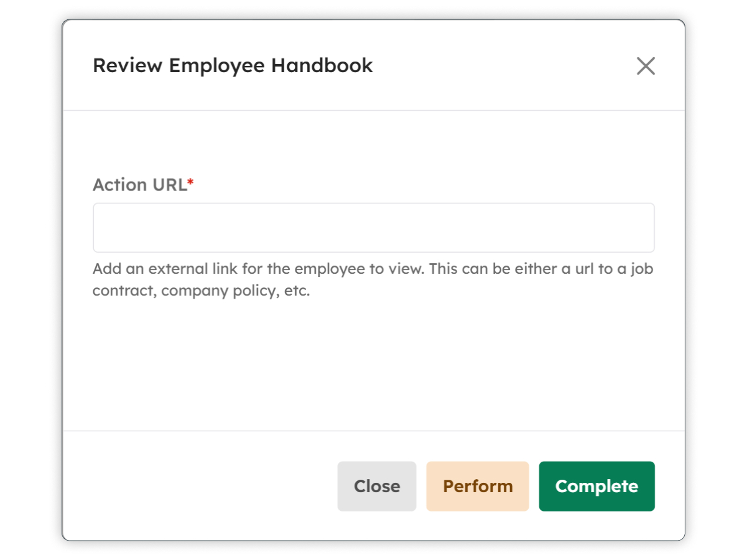
Task: Close the dialog with the X icon
Action: pyautogui.click(x=646, y=66)
